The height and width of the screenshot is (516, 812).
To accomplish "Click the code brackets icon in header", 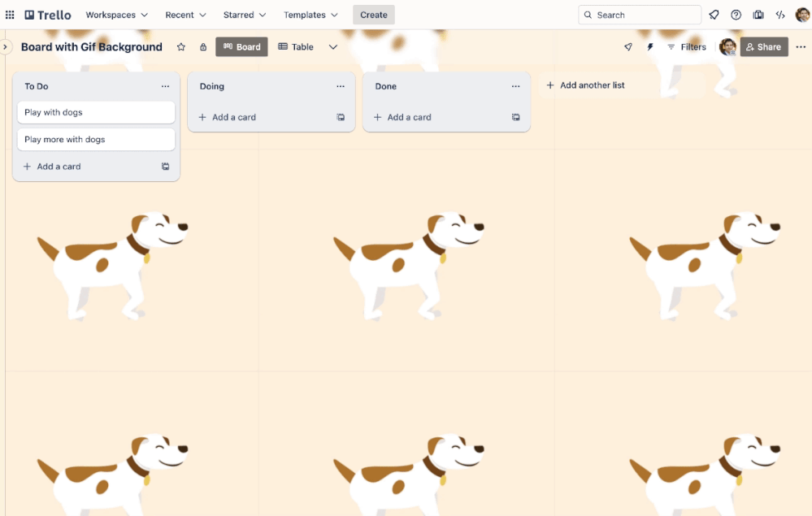I will [x=779, y=15].
